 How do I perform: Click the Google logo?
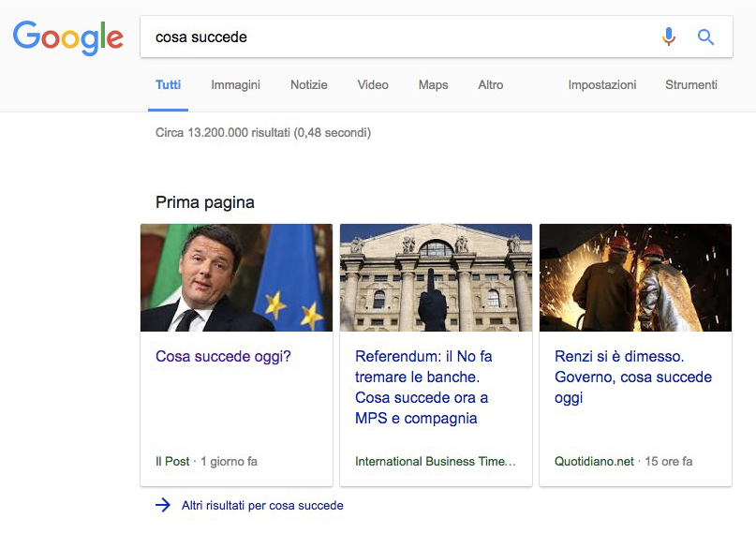[x=67, y=37]
